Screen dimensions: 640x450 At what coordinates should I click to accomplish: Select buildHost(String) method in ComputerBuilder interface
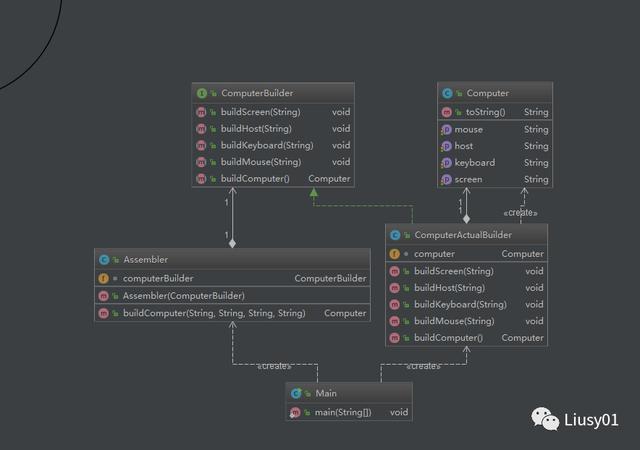click(256, 128)
